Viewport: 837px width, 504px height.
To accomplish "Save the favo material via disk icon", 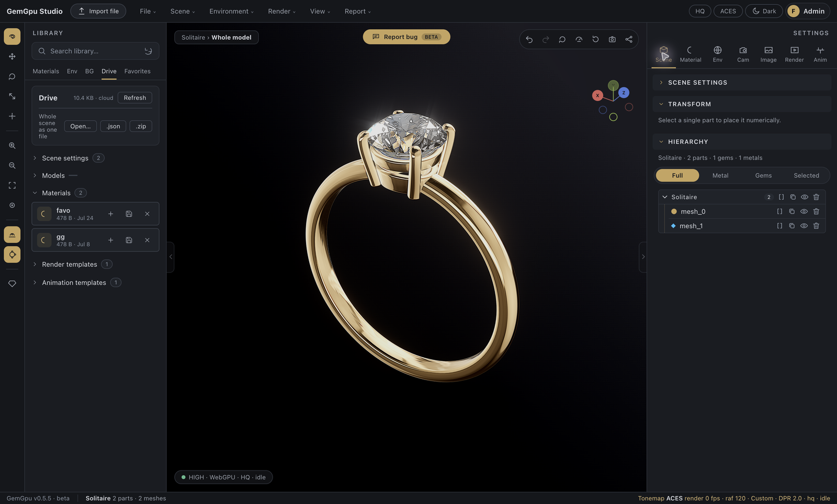I will (x=129, y=214).
